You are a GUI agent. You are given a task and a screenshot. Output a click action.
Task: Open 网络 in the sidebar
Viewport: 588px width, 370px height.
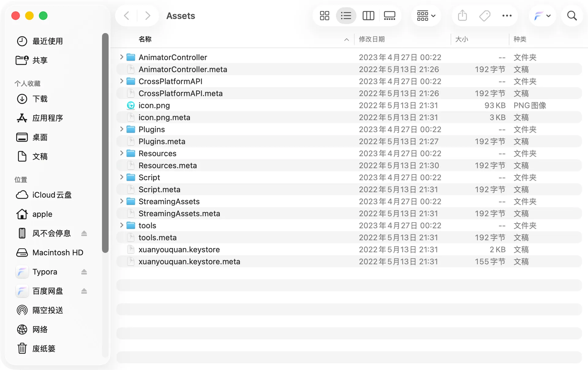(32, 330)
